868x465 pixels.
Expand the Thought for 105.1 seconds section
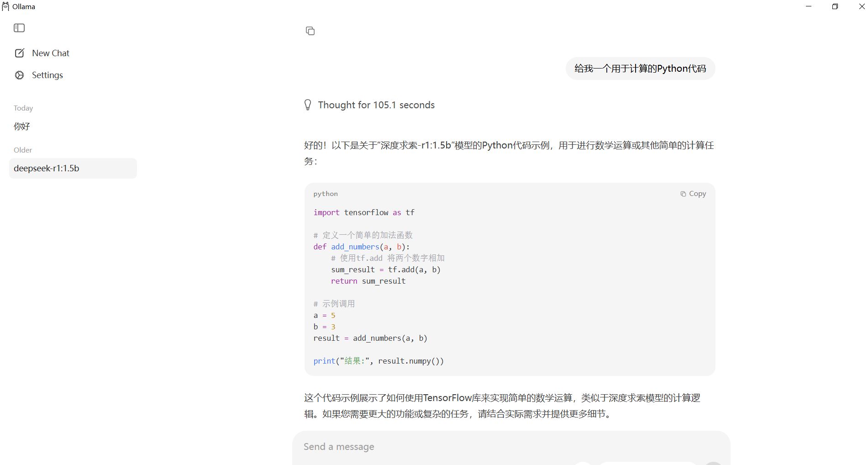coord(369,105)
